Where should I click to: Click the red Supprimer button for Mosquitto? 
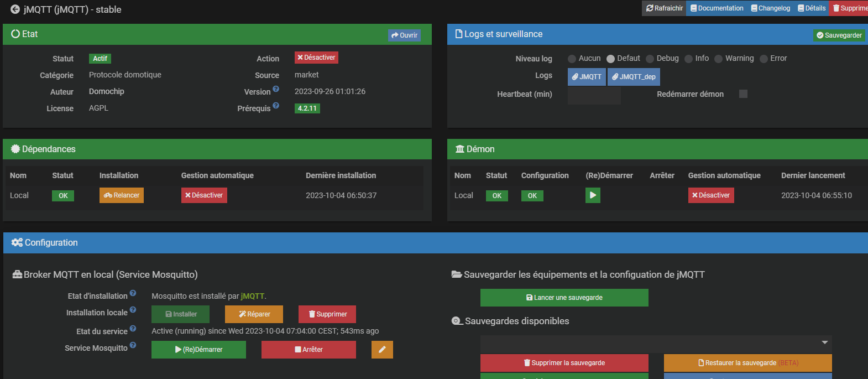pos(327,314)
